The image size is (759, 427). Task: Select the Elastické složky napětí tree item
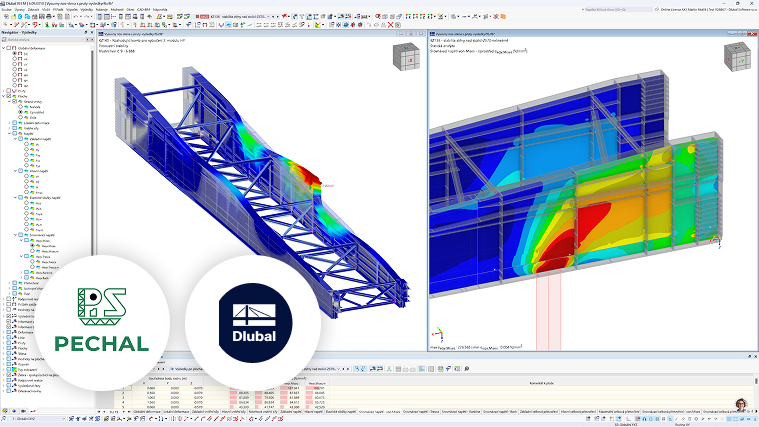(x=45, y=198)
